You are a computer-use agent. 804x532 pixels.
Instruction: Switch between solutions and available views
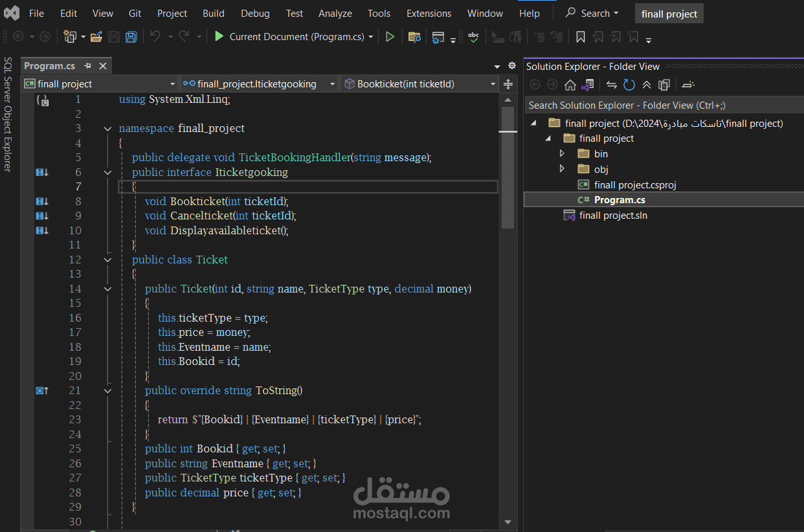click(588, 85)
